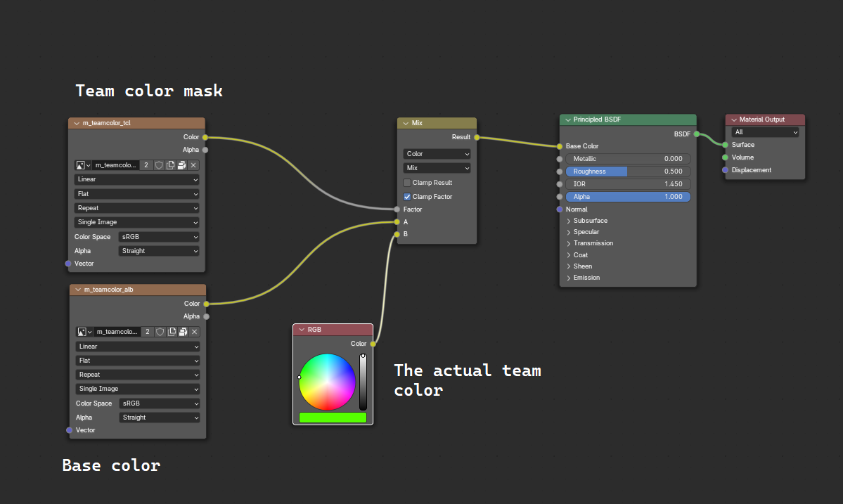Click new image icon in m_teamcolor_tcl node
This screenshot has height=504, width=843.
[170, 165]
